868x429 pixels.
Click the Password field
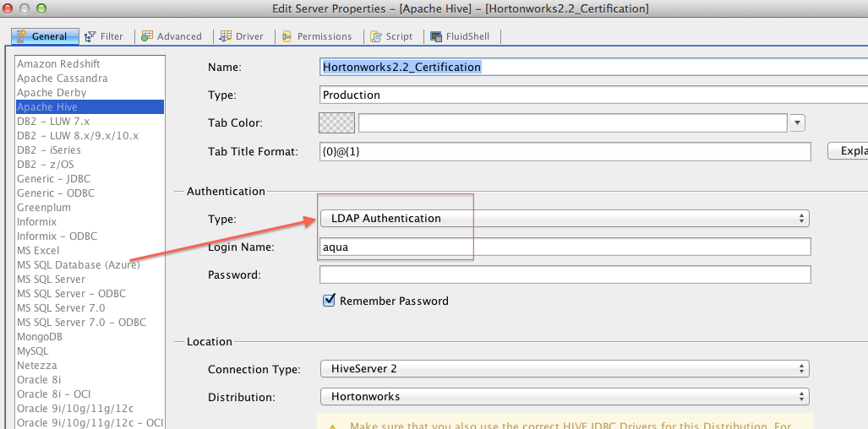[x=565, y=274]
